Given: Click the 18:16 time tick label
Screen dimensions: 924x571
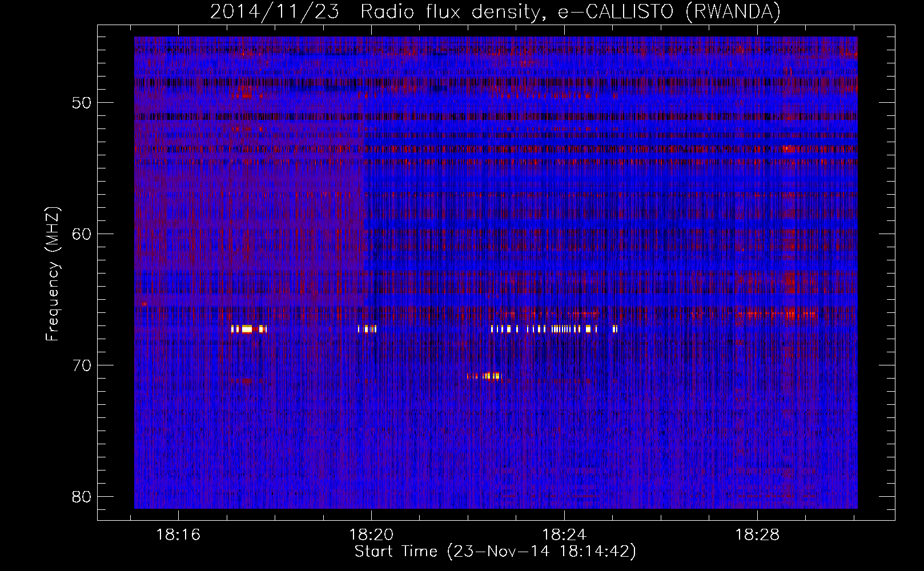Looking at the screenshot, I should coord(178,535).
